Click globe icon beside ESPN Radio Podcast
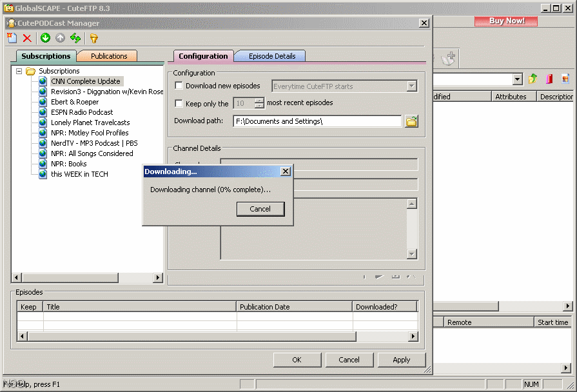This screenshot has height=392, width=577. (43, 112)
